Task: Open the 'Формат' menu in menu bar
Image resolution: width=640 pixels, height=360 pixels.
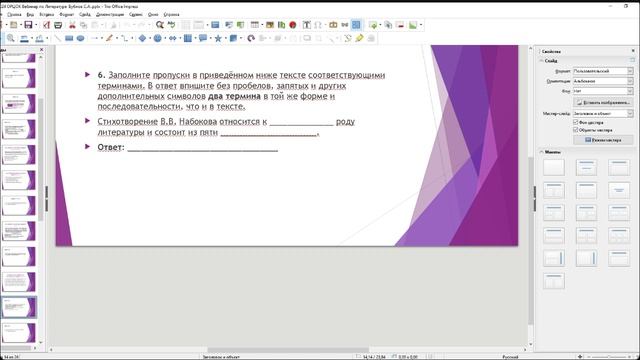Action: click(x=67, y=14)
